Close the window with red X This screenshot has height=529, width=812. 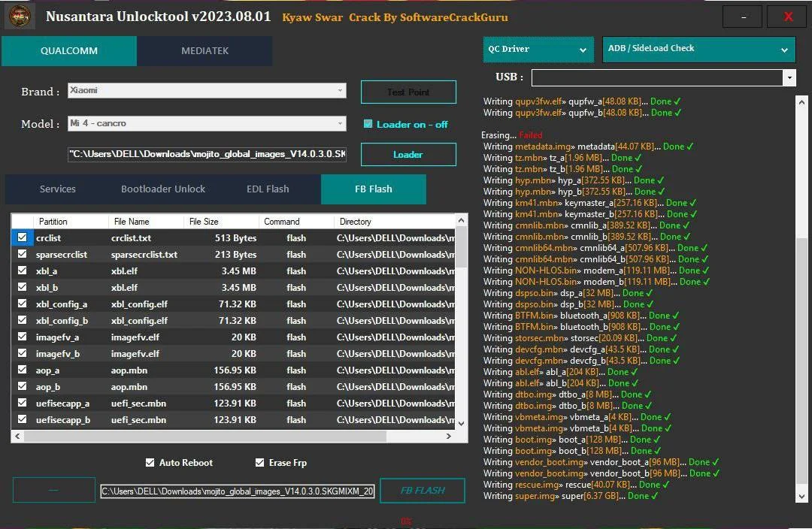coord(788,17)
